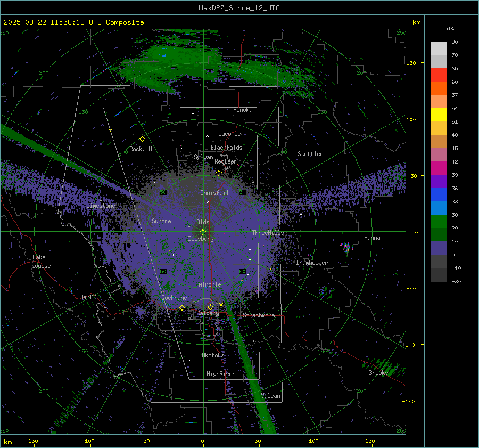Viewport: 479px width, 448px height.
Task: Click the yellow diamond marker below RedDeer
Action: pyautogui.click(x=219, y=173)
